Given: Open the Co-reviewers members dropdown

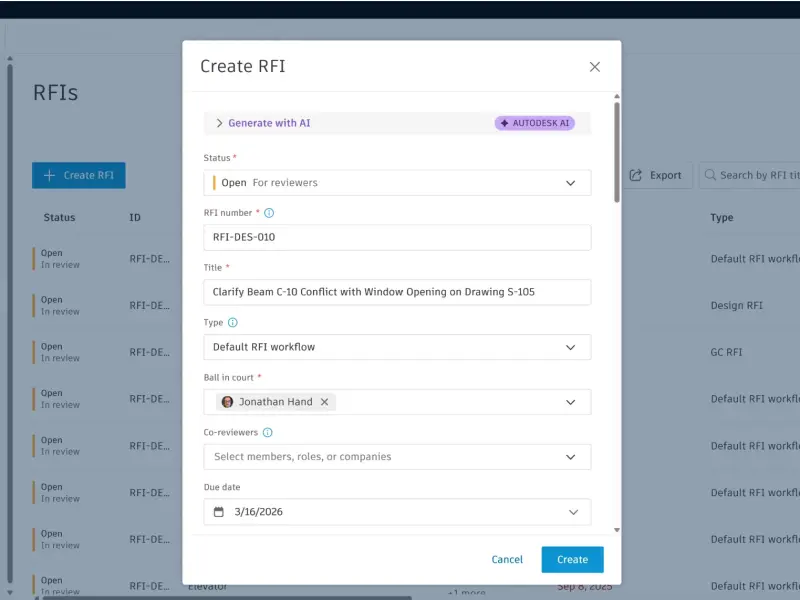Looking at the screenshot, I should point(397,457).
